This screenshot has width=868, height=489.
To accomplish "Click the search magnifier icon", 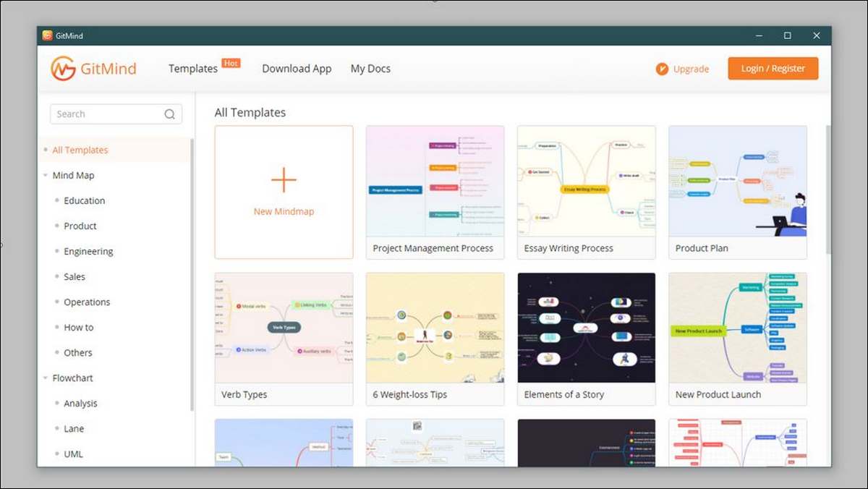I will tap(170, 114).
